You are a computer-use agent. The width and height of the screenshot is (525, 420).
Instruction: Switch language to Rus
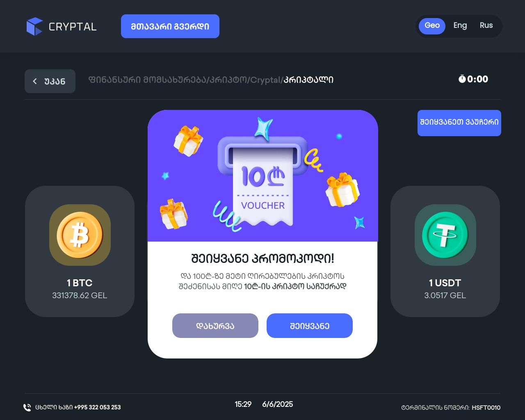click(486, 26)
